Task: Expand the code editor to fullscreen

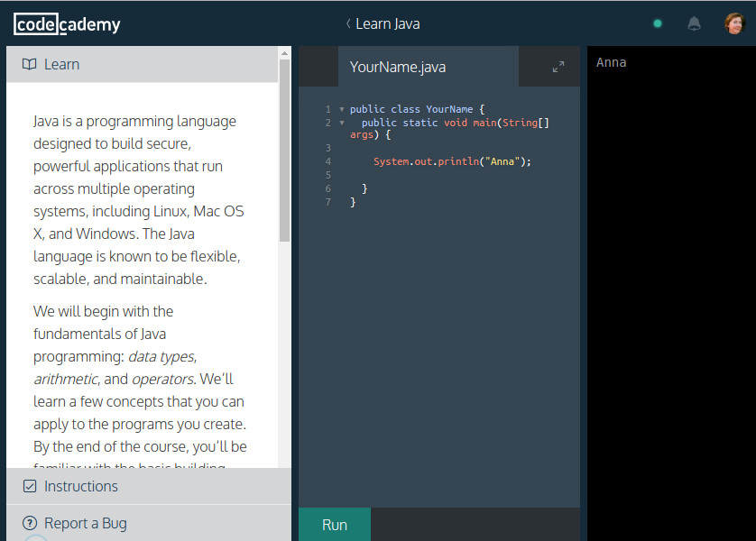Action: click(558, 67)
